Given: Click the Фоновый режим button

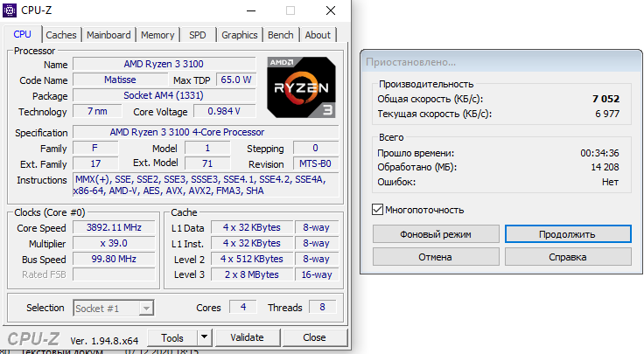Looking at the screenshot, I should click(x=436, y=234).
